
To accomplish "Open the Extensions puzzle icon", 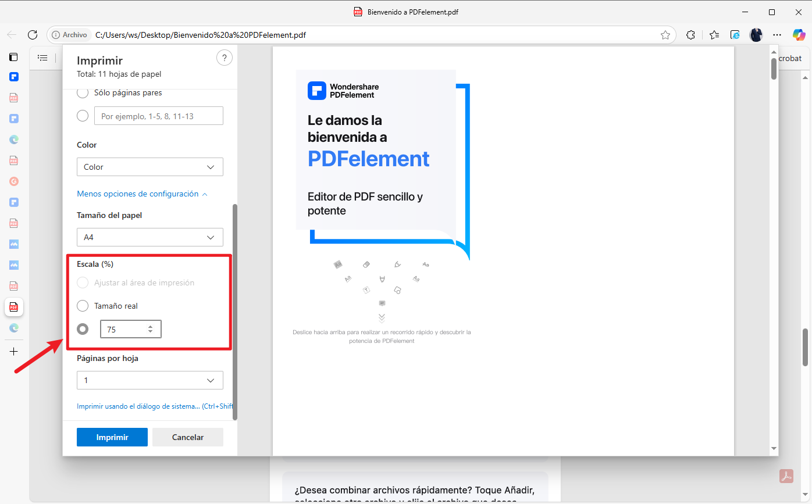I will (x=690, y=35).
